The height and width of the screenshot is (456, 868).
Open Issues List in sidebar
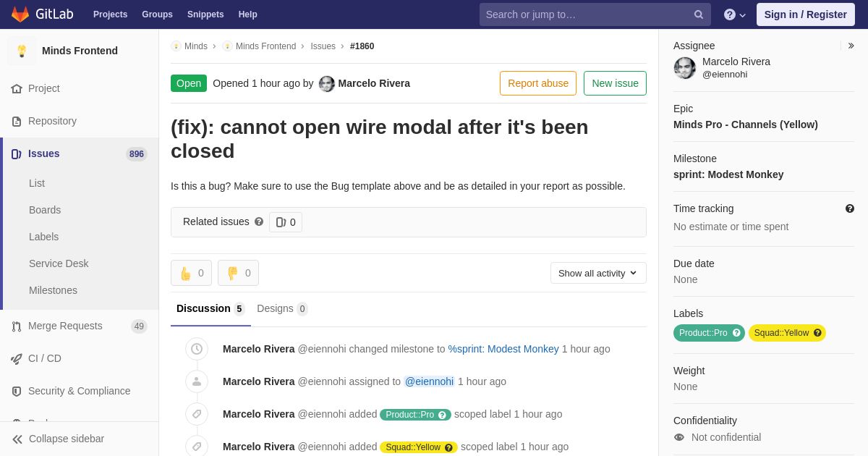37,183
